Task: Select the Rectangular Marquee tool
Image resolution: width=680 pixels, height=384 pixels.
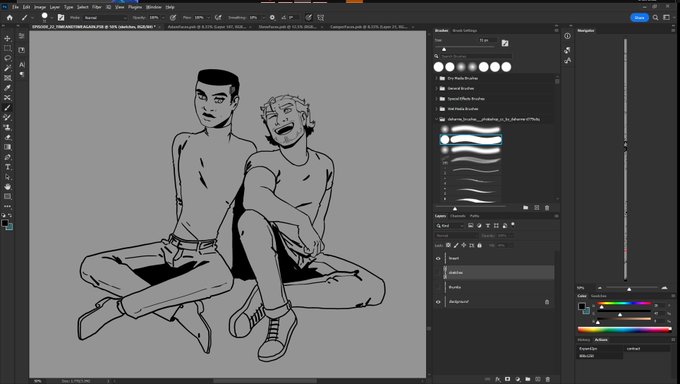Action: pyautogui.click(x=7, y=48)
